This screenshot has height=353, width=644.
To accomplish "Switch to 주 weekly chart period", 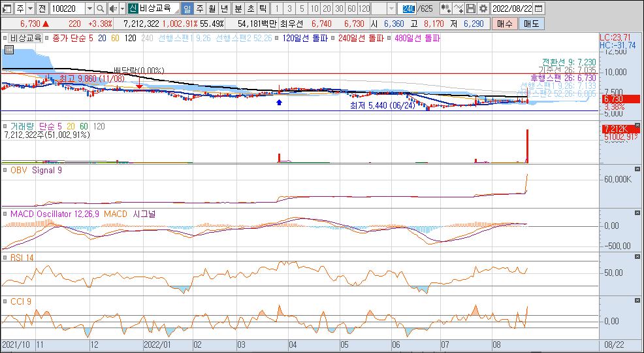I will tap(199, 8).
